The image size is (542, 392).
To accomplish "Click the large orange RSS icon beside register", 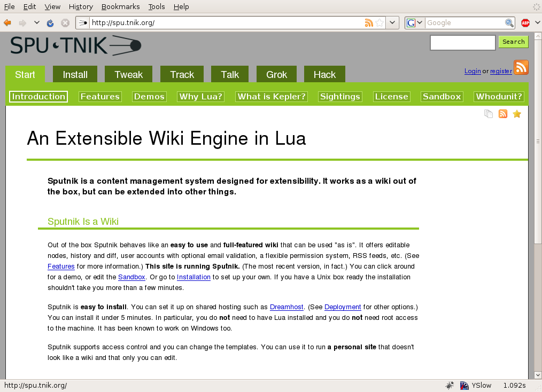I will pyautogui.click(x=521, y=68).
